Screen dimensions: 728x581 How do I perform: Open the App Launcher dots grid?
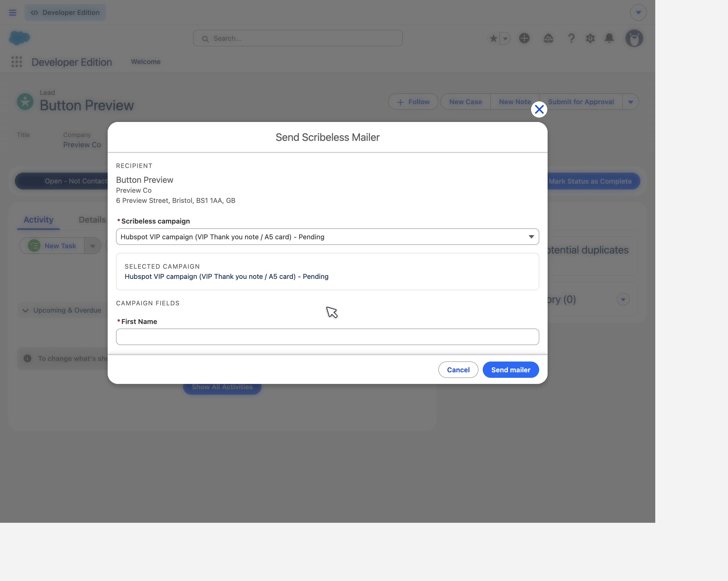click(17, 62)
